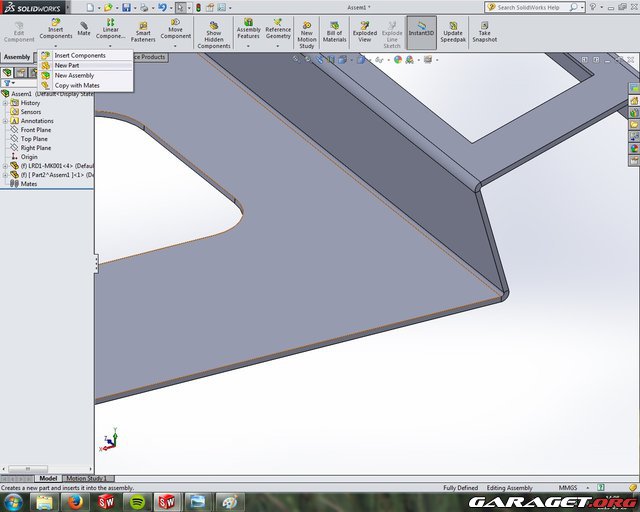
Task: Open Firefox from the Windows taskbar
Action: [x=76, y=501]
